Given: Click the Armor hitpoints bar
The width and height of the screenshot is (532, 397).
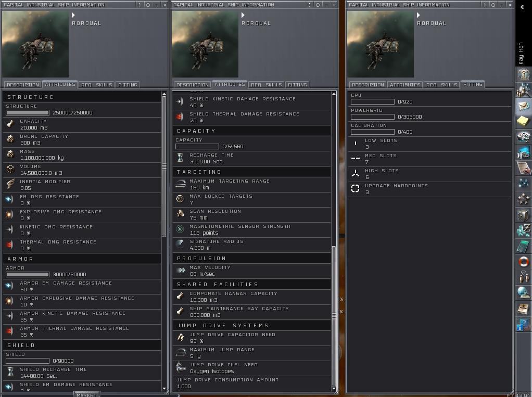Looking at the screenshot, I should [x=28, y=274].
